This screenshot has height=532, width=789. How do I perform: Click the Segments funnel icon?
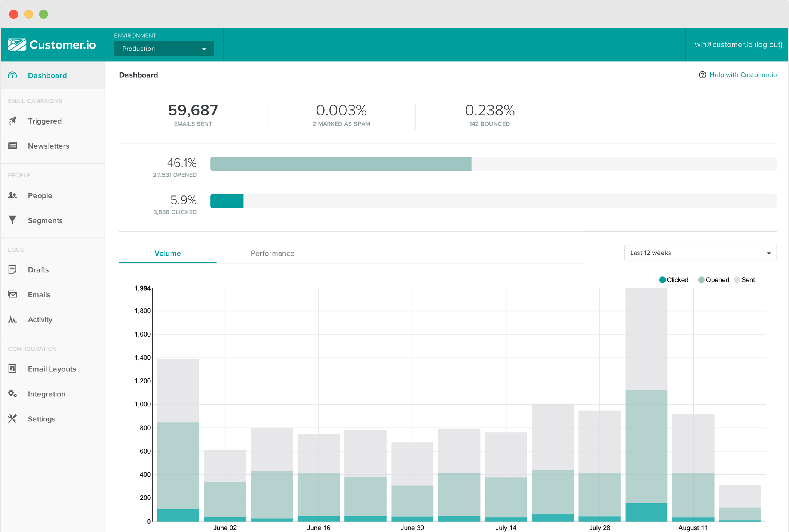point(13,220)
